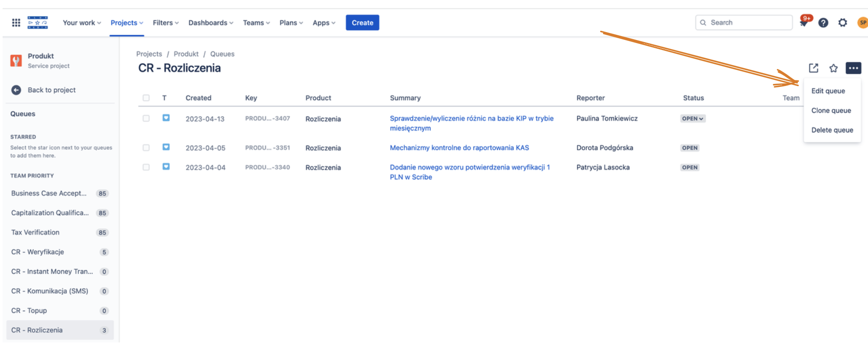Screen dimensions: 868x345
Task: Open the OPEN status dropdown on first issue
Action: pyautogui.click(x=692, y=119)
